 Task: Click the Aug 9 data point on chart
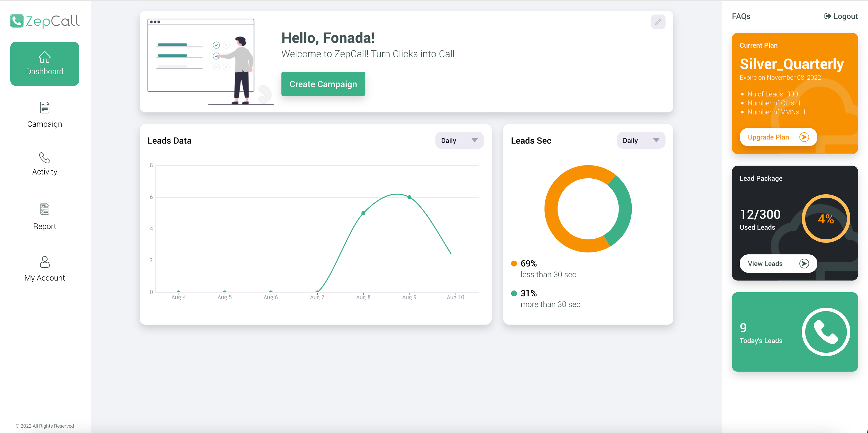pyautogui.click(x=409, y=197)
